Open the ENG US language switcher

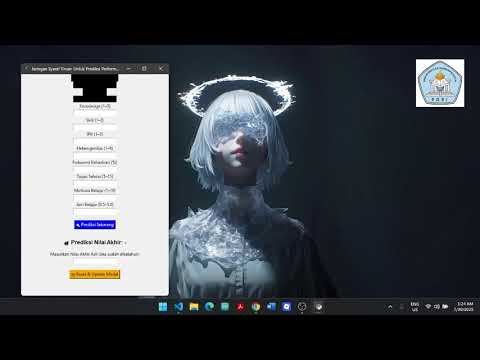coord(415,307)
